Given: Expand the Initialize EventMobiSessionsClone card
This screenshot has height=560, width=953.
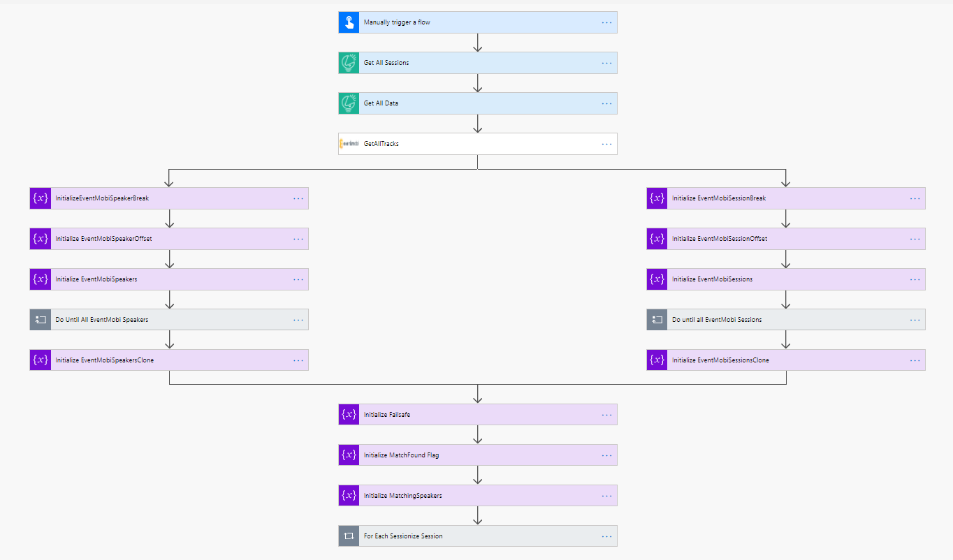Looking at the screenshot, I should [786, 360].
